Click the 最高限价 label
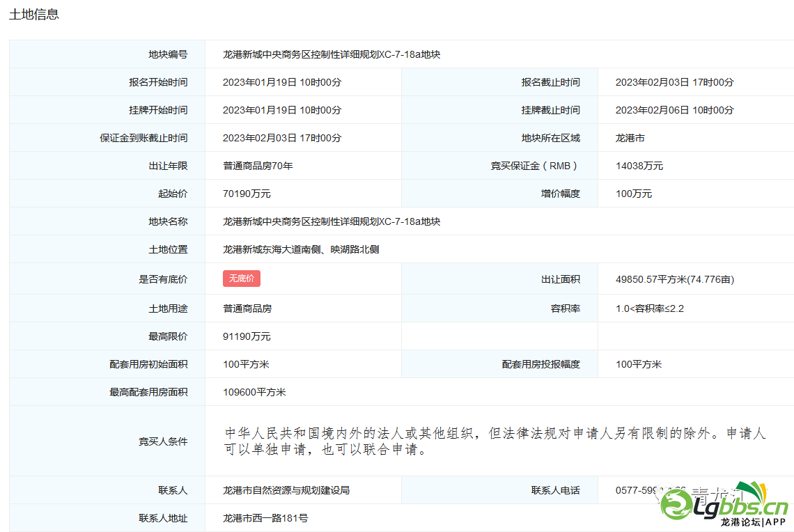794x532 pixels. coord(168,336)
